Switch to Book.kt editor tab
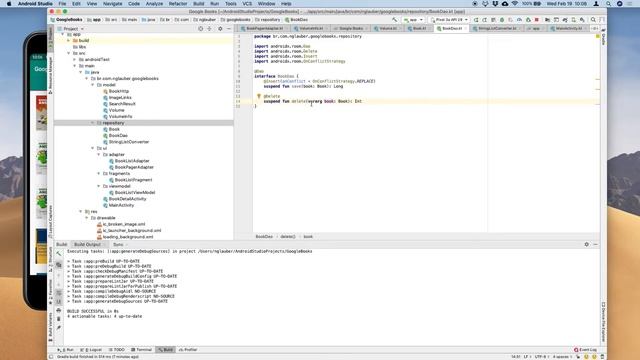 point(419,29)
